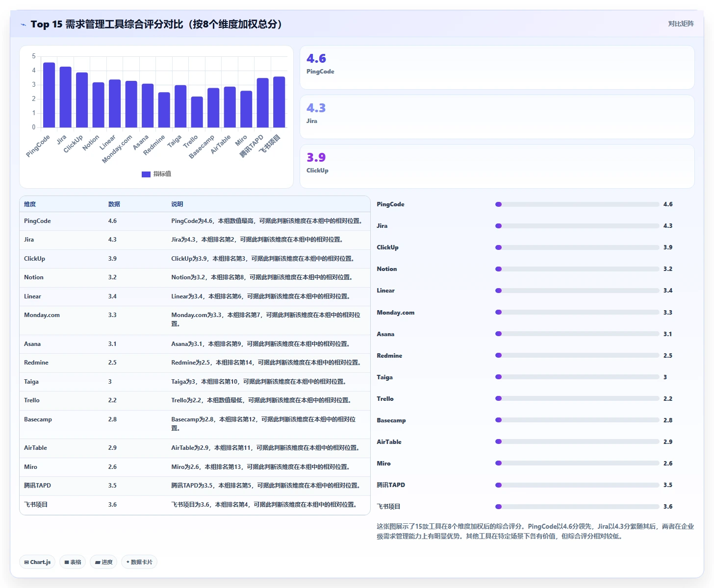Select the 3.9 ClickUp stat card

click(497, 166)
